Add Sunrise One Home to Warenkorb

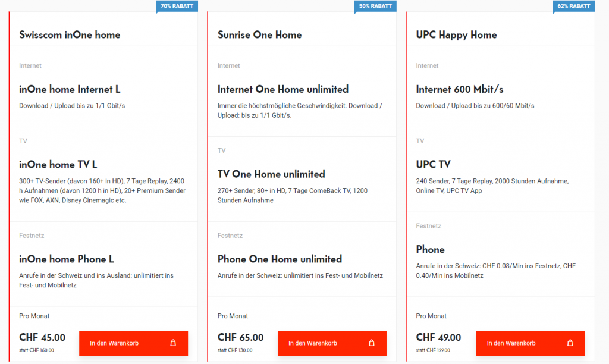coord(332,343)
